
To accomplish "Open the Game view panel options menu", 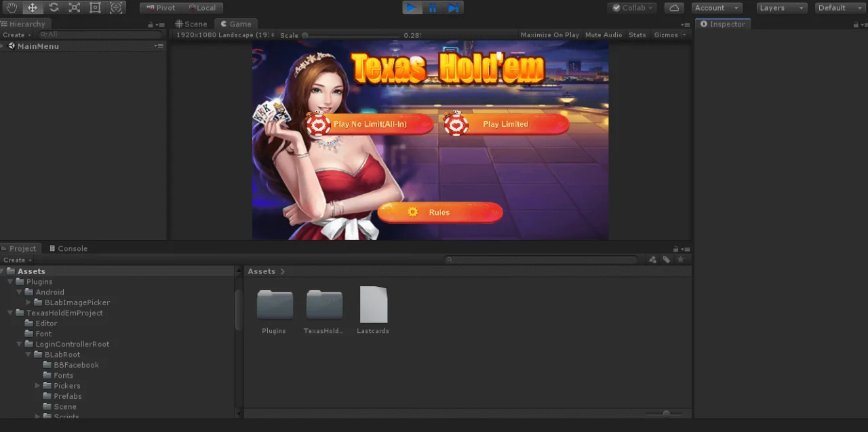I will click(x=686, y=24).
